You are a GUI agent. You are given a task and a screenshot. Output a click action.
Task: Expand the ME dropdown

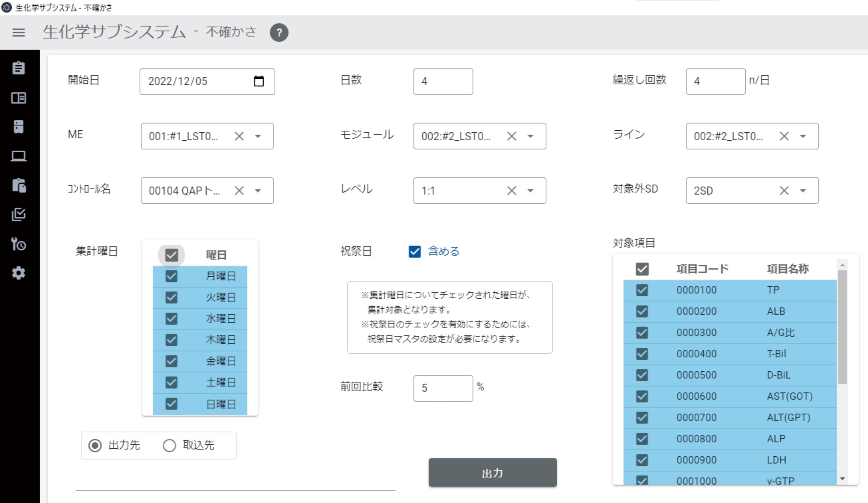[x=258, y=136]
